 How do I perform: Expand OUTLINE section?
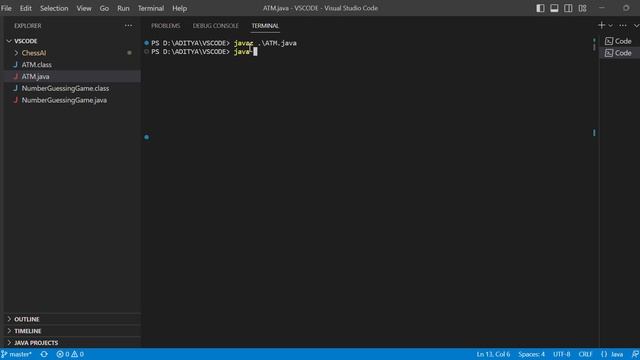pos(72,319)
